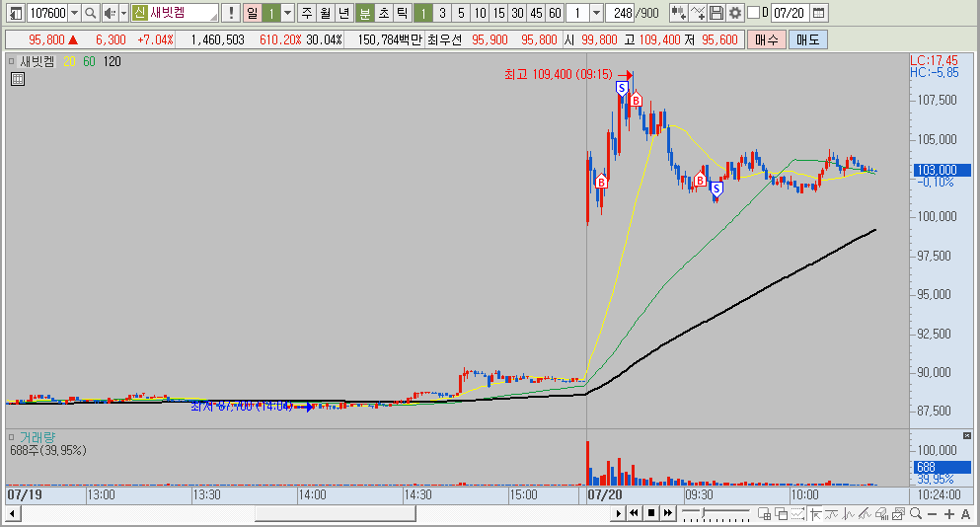Expand the 새빗켐 stock name field corner
The width and height of the screenshot is (980, 527).
[213, 15]
